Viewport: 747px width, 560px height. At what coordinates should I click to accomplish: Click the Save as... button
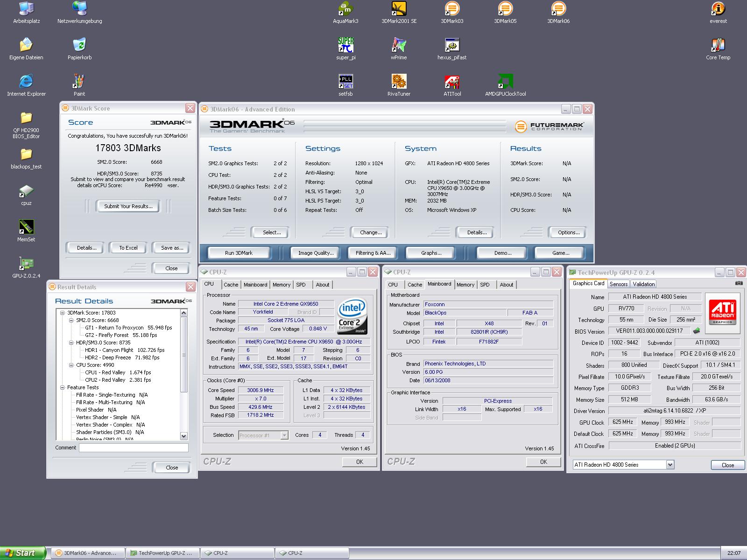pyautogui.click(x=172, y=248)
